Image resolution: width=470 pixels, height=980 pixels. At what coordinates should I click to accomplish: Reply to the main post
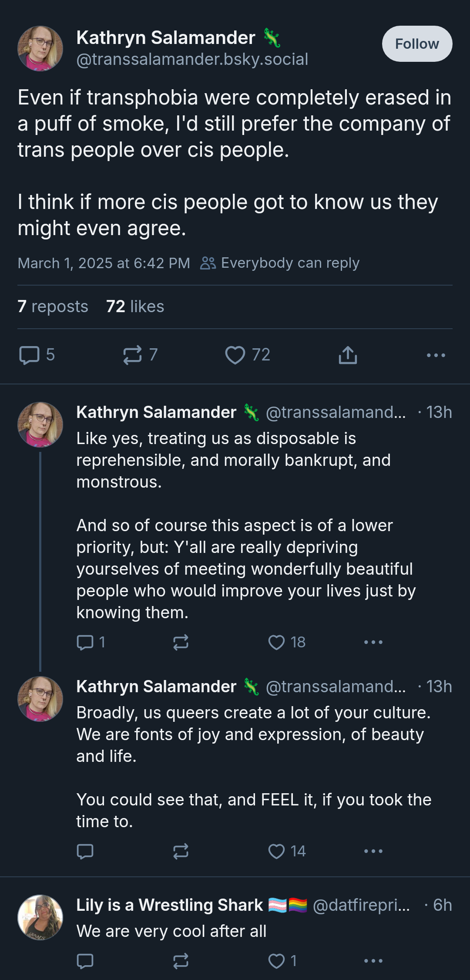click(x=37, y=355)
